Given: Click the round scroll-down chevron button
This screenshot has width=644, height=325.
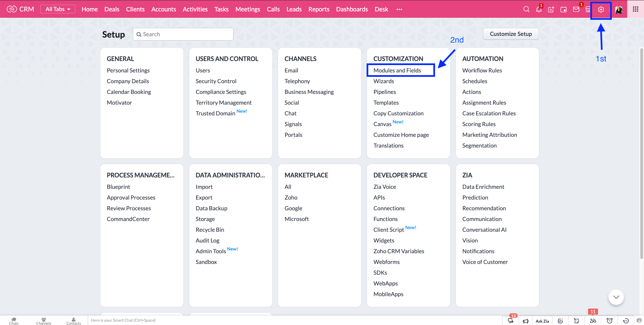Looking at the screenshot, I should (616, 297).
